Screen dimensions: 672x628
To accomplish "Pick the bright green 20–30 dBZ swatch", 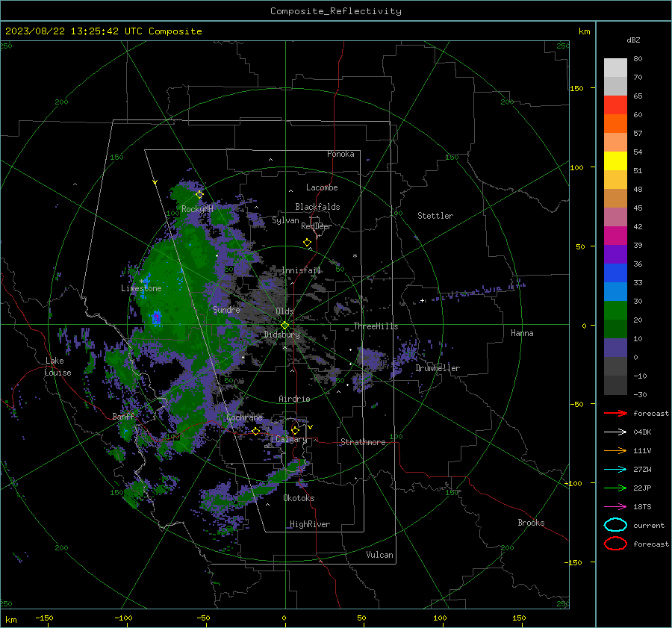I will [615, 311].
